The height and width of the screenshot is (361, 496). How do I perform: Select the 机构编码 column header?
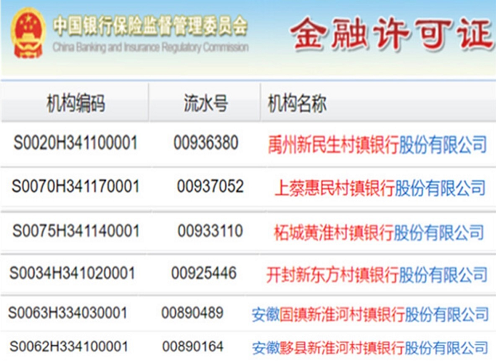tap(76, 103)
